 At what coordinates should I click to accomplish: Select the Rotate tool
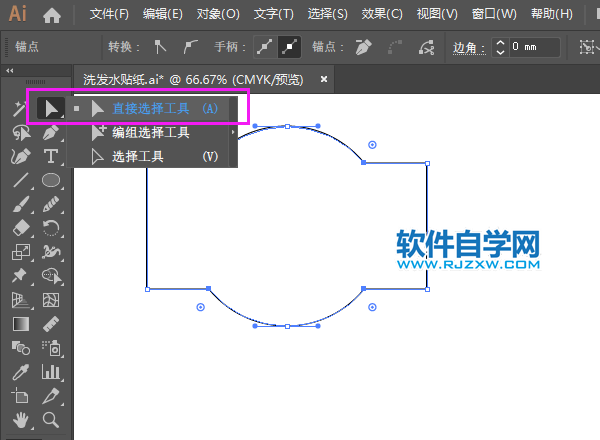pyautogui.click(x=51, y=228)
